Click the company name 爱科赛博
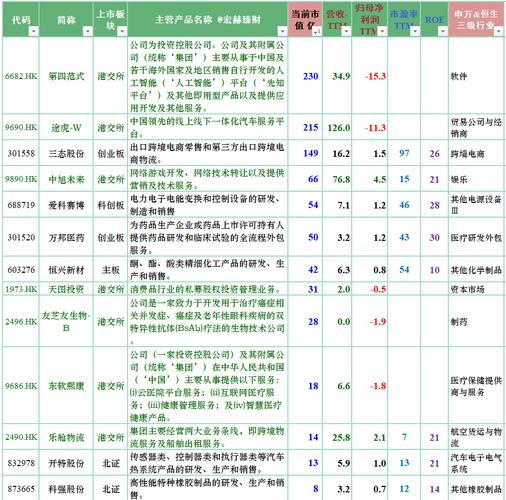 66,205
